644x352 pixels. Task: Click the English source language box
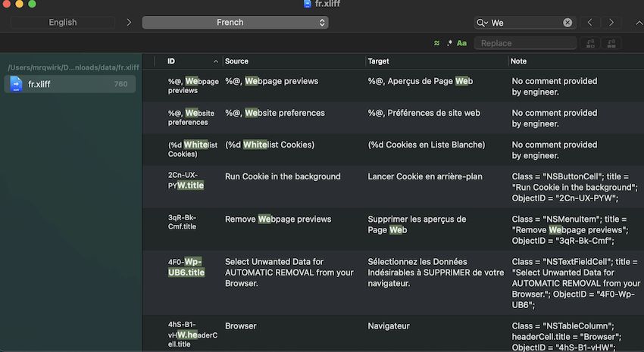click(63, 23)
